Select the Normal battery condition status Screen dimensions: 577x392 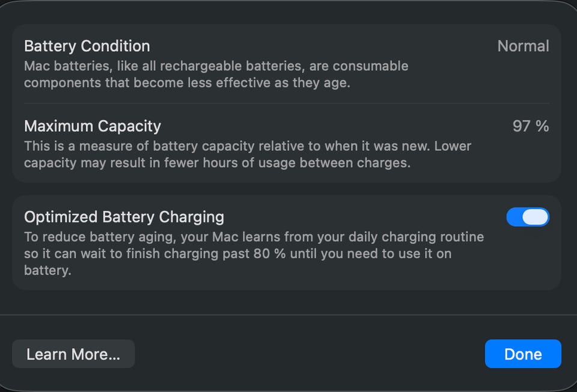click(523, 46)
